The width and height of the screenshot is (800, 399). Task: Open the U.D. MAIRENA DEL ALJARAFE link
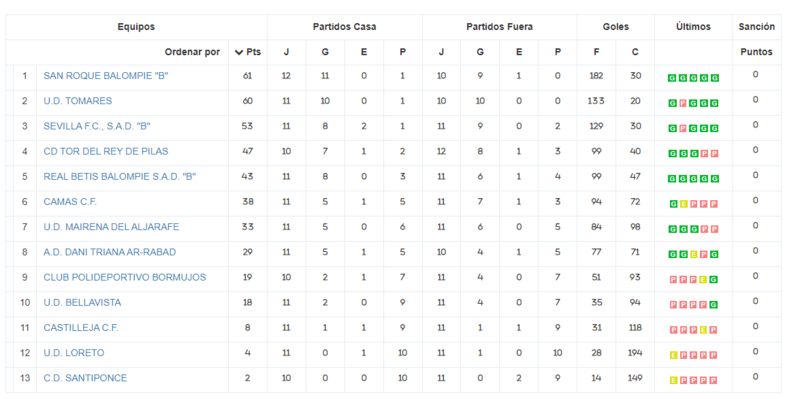pyautogui.click(x=111, y=227)
